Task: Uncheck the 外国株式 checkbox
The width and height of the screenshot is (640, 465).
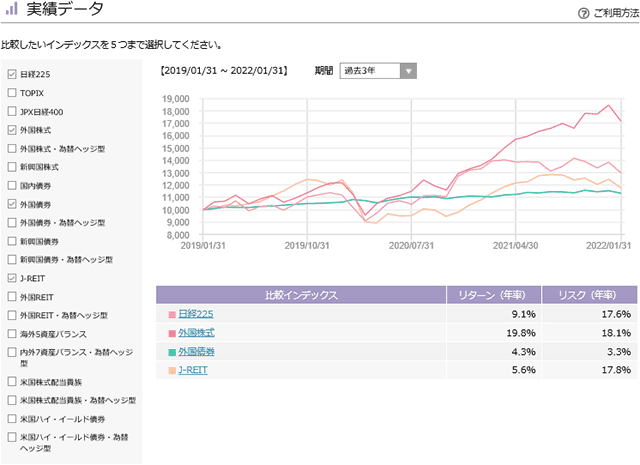Action: (12, 130)
